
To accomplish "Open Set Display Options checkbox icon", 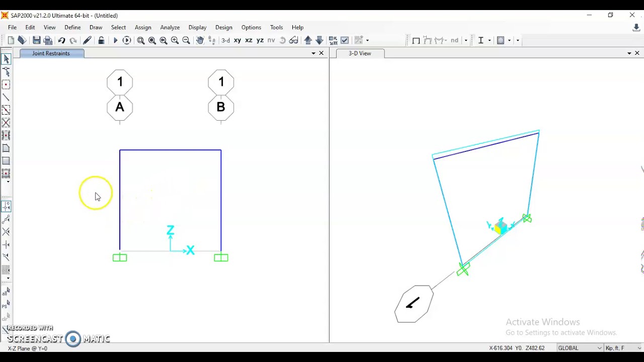I will pyautogui.click(x=345, y=40).
